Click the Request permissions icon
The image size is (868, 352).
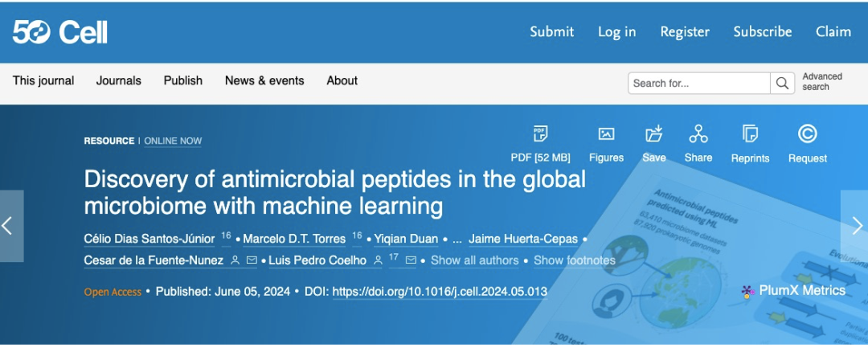point(807,134)
